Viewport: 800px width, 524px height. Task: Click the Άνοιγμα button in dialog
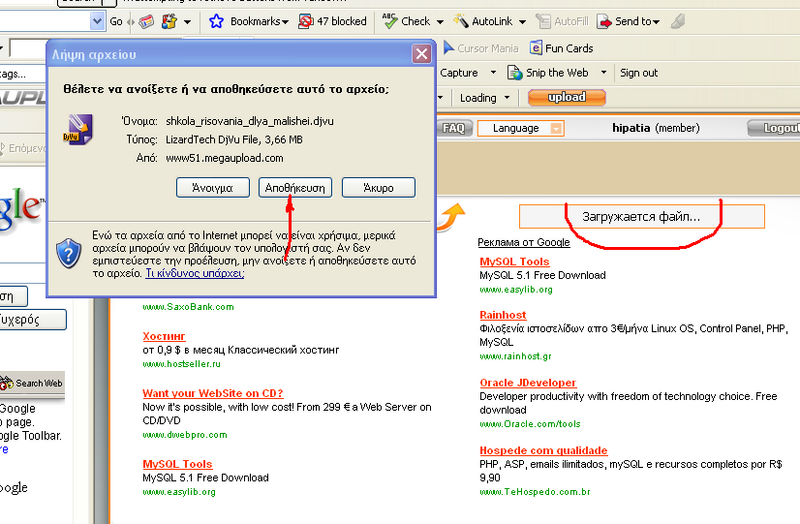[213, 188]
